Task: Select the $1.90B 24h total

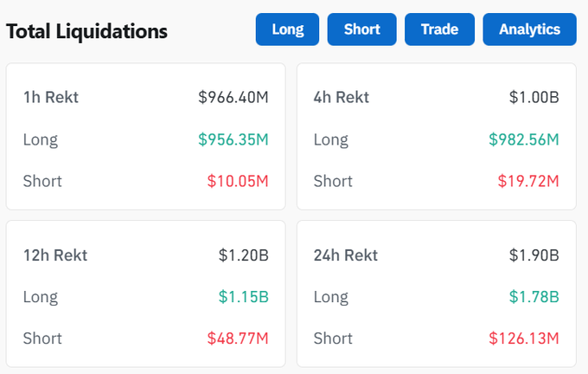Action: coord(534,255)
